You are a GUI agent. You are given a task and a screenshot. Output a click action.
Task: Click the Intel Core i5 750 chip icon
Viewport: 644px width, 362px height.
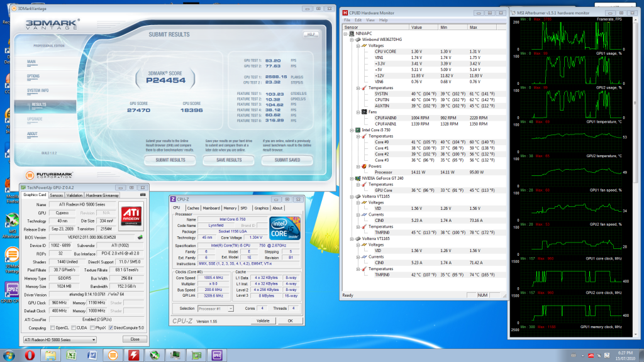click(x=358, y=130)
